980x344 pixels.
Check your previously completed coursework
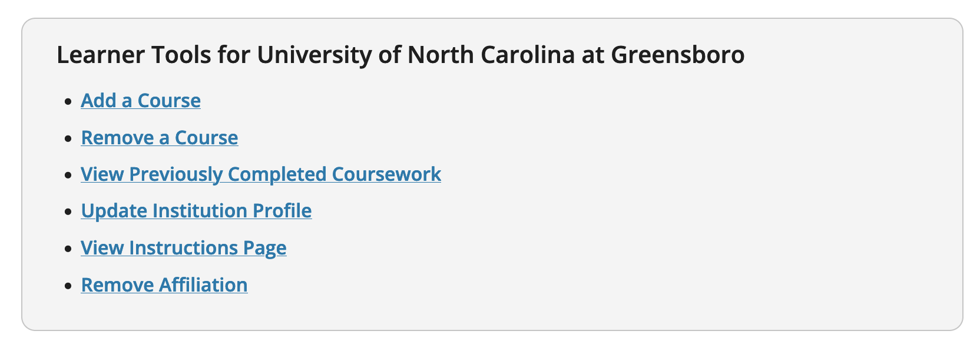(x=260, y=174)
